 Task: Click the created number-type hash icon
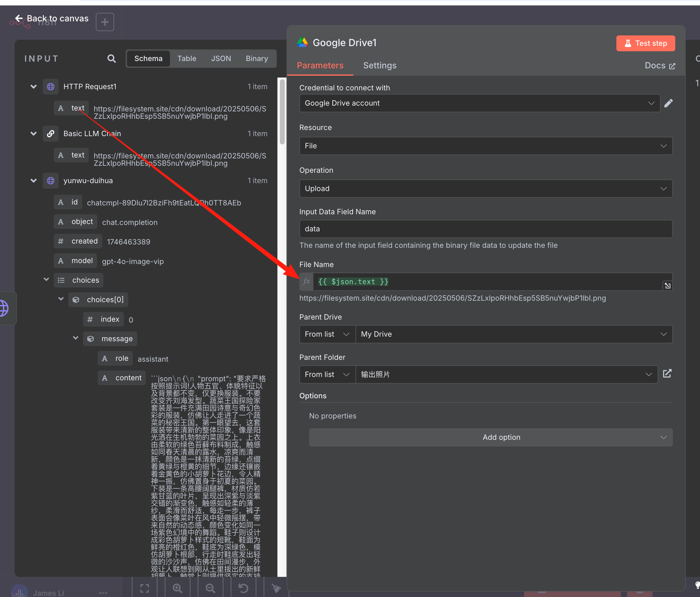coord(61,241)
